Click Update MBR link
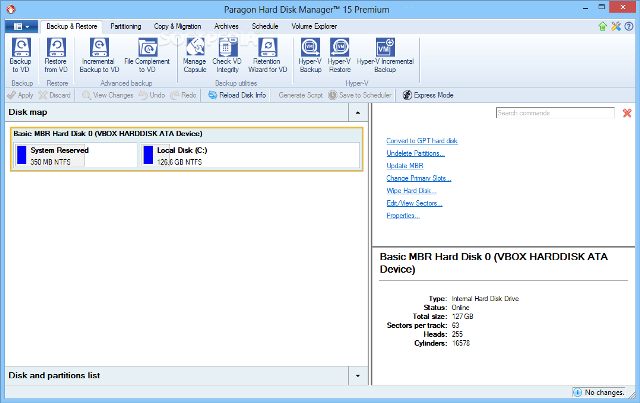Viewport: 640px width, 403px height. (x=405, y=166)
